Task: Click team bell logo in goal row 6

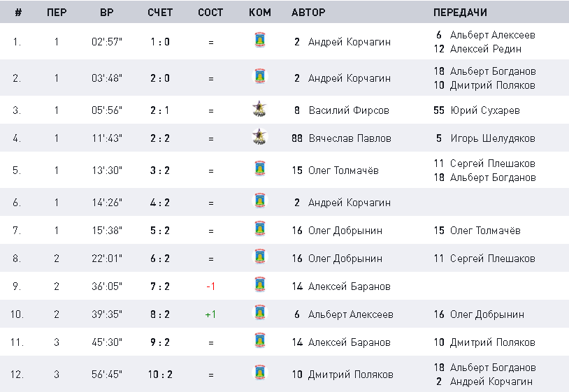Action: click(x=260, y=201)
